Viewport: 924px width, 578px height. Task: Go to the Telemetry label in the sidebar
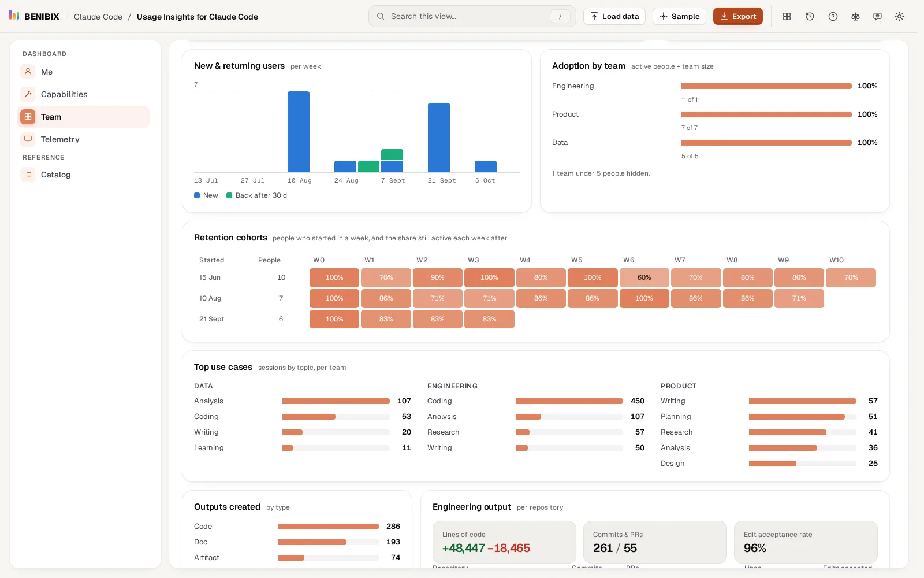[x=60, y=139]
